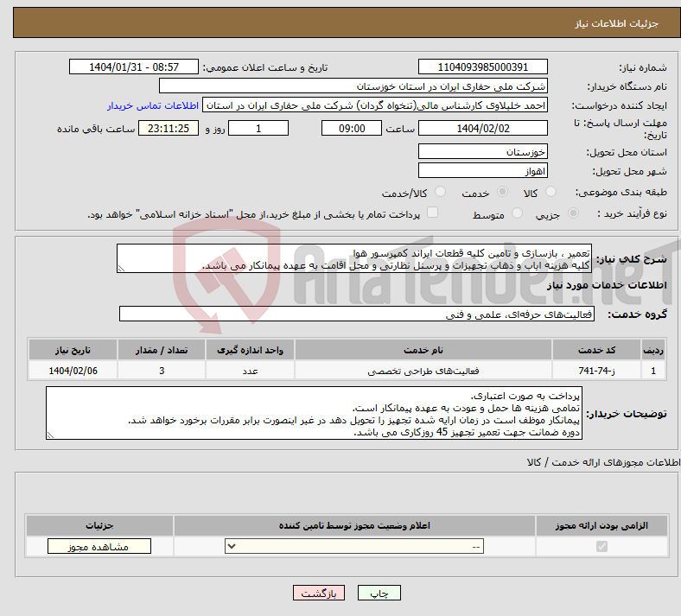Click the کد خدمت column header
This screenshot has height=616, width=681.
click(597, 350)
